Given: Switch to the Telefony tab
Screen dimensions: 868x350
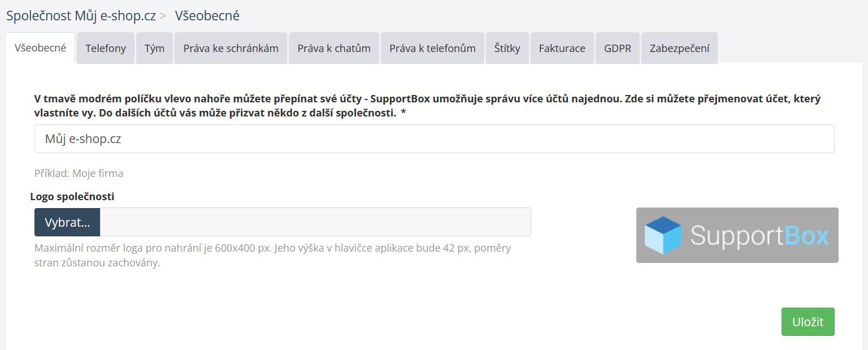Looking at the screenshot, I should click(x=106, y=48).
